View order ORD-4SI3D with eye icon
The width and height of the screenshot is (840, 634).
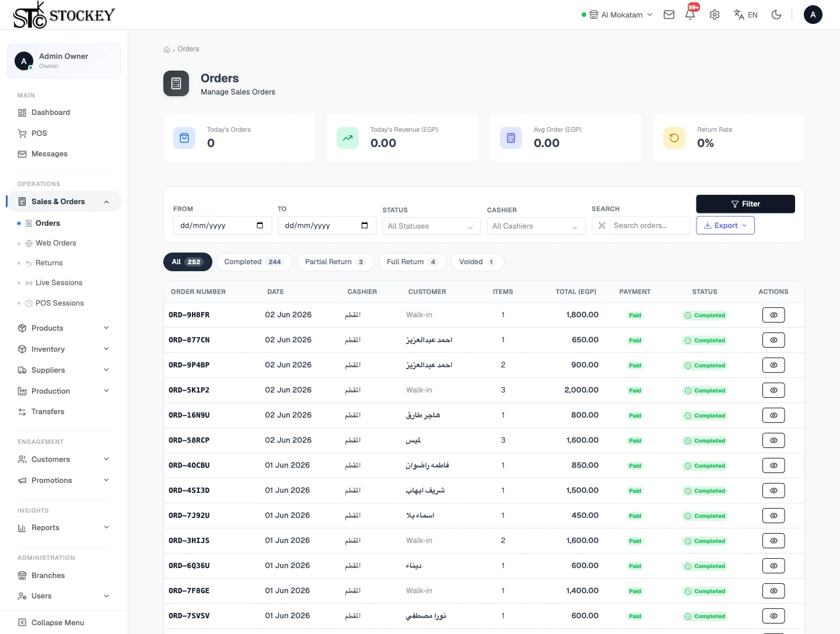click(773, 491)
